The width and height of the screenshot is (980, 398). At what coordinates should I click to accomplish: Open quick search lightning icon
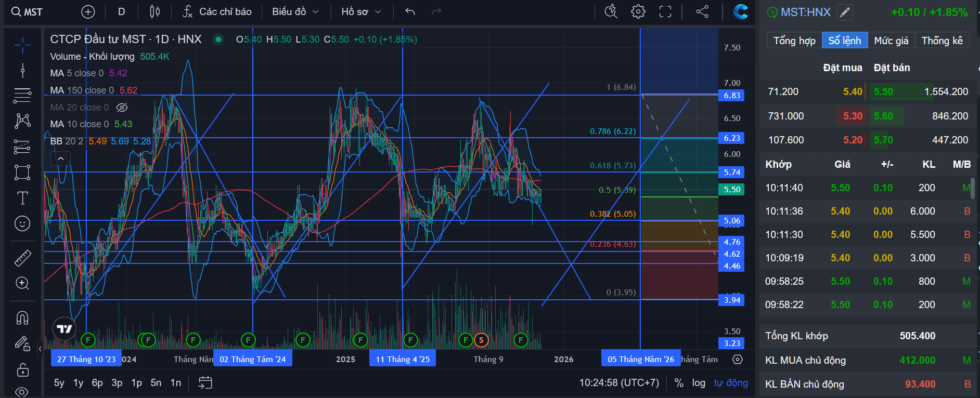point(611,11)
